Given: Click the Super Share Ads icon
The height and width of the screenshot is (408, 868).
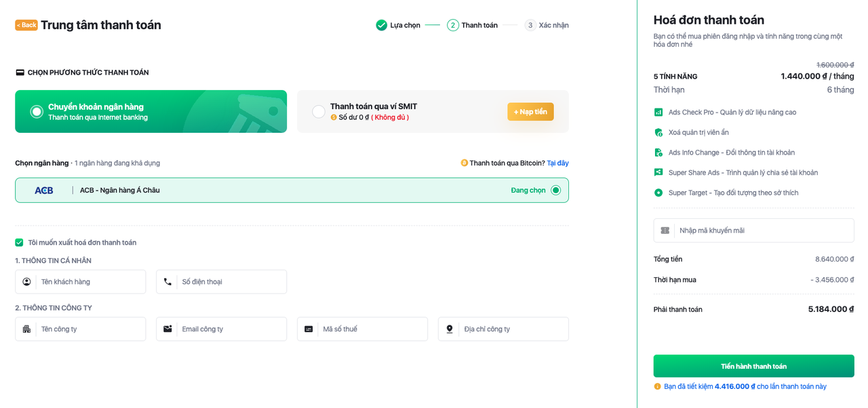Looking at the screenshot, I should click(x=658, y=173).
